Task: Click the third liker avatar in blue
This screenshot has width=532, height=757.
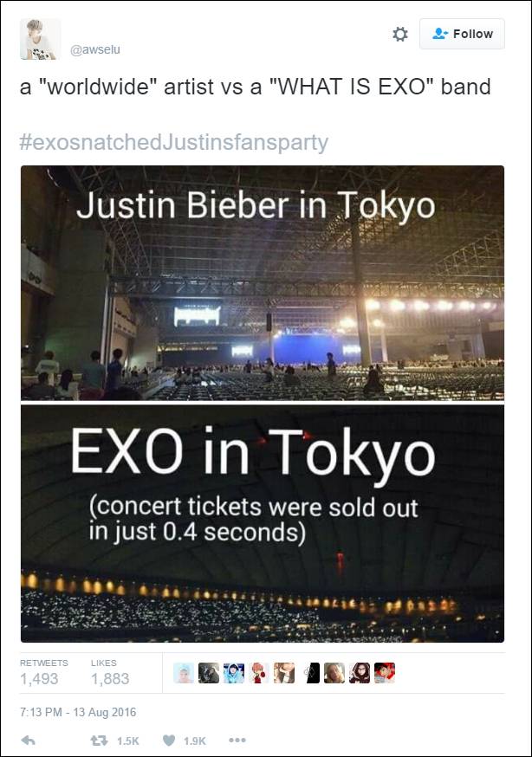Action: point(234,673)
